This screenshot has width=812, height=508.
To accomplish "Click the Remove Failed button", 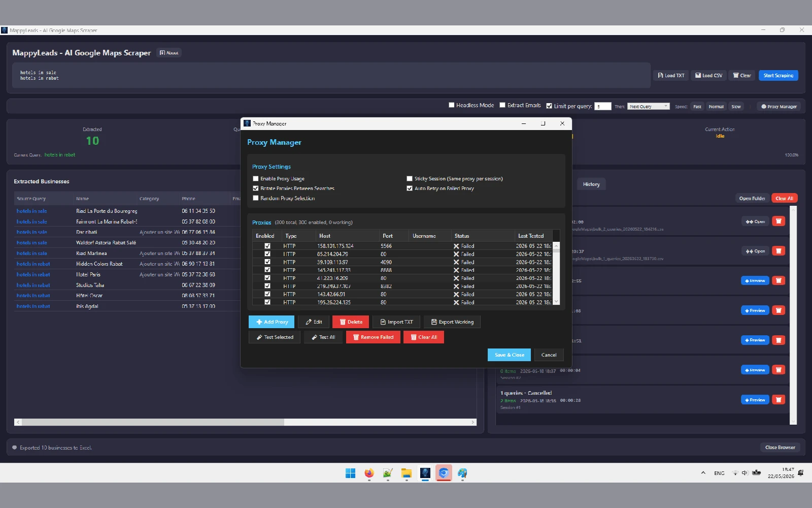I will click(x=373, y=337).
